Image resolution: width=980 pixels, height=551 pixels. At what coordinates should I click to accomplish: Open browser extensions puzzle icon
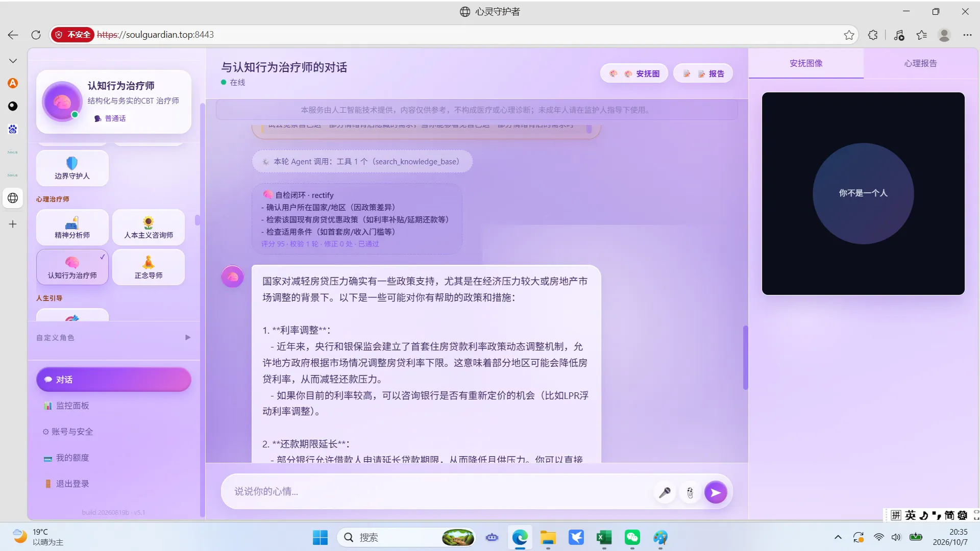[x=873, y=35]
